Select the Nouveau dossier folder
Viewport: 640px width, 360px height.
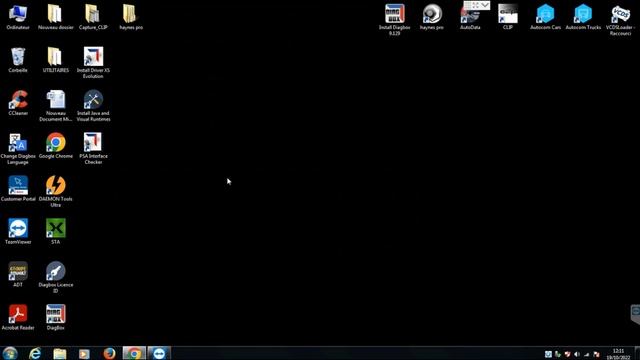[56, 17]
